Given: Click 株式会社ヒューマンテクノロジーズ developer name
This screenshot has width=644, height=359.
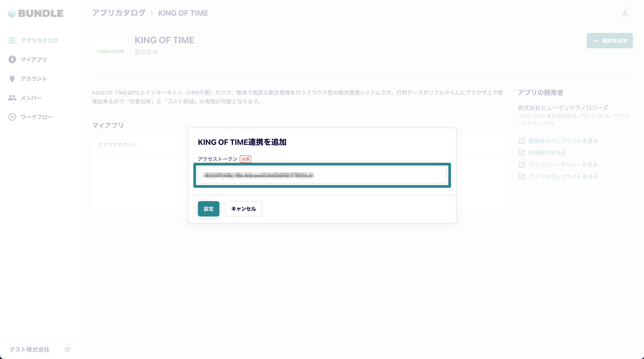Looking at the screenshot, I should pyautogui.click(x=563, y=108).
